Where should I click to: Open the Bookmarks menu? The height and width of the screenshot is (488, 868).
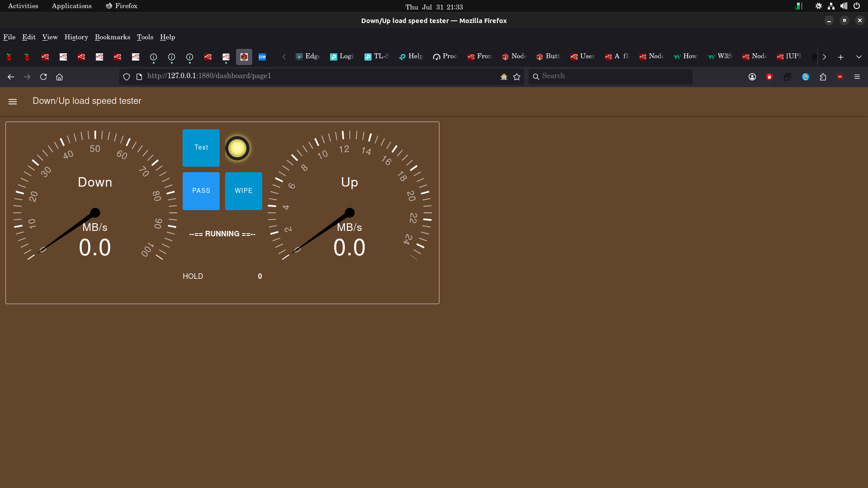(112, 37)
